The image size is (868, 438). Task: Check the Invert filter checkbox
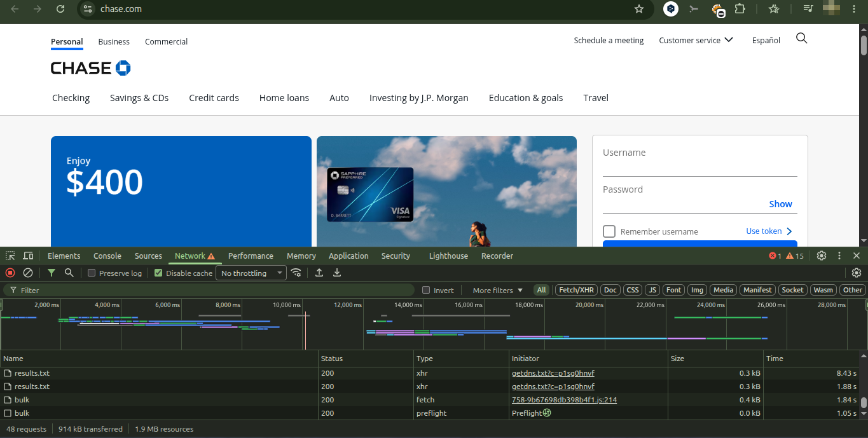pyautogui.click(x=426, y=290)
